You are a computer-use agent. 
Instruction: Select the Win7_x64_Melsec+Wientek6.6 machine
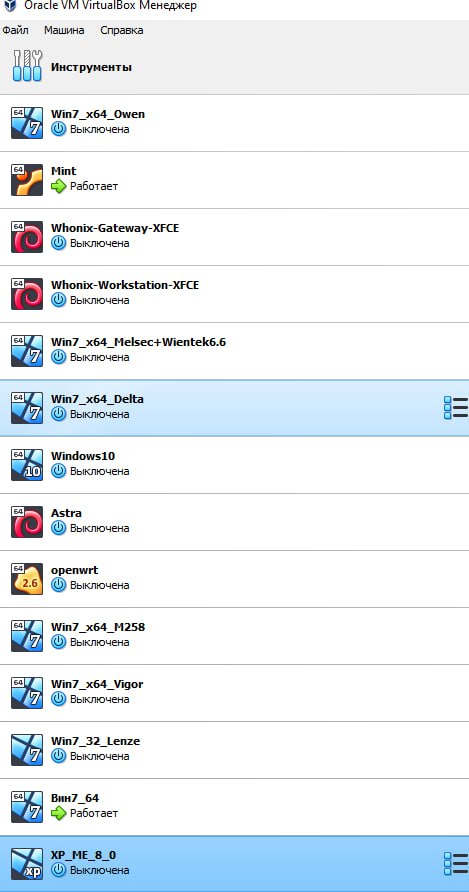234,350
